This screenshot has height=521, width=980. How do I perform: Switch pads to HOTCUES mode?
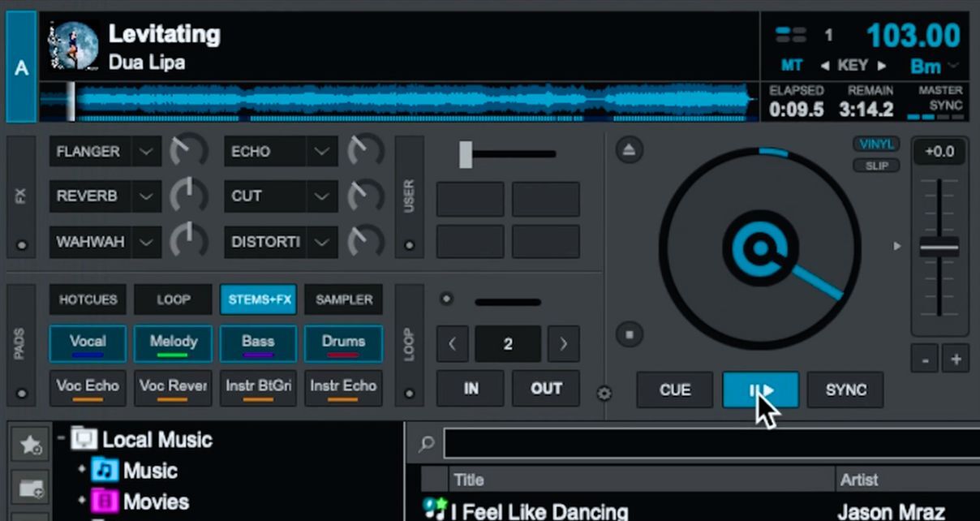tap(88, 299)
